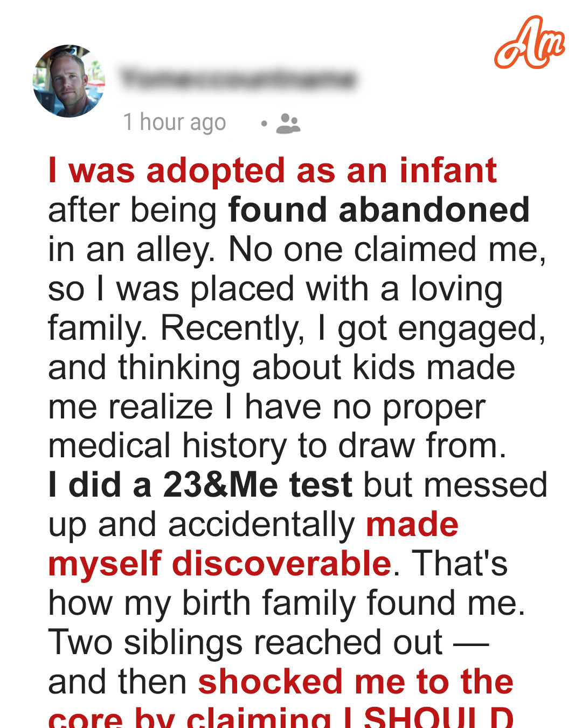Click the dot separator beside the timestamp
This screenshot has width=582, height=728.
(264, 123)
